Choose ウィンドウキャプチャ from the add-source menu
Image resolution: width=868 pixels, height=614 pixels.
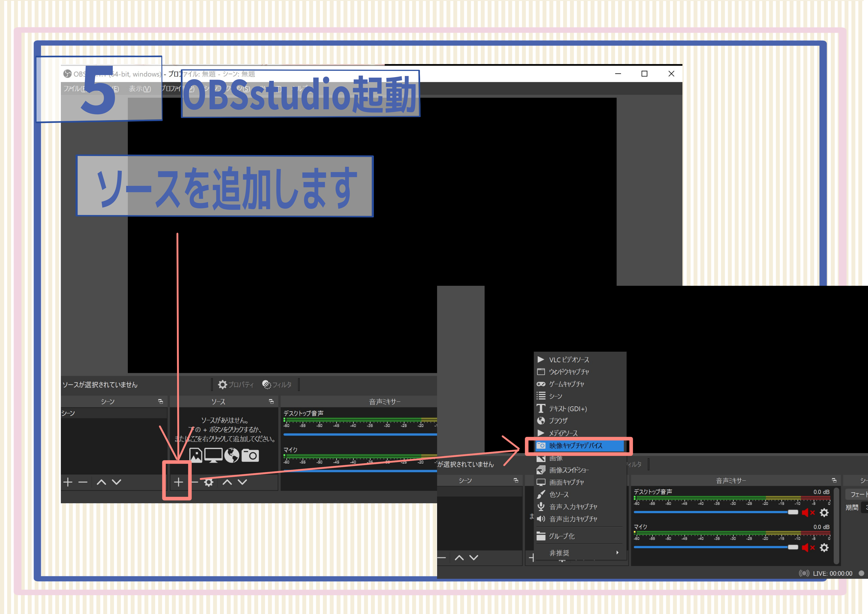pos(580,371)
